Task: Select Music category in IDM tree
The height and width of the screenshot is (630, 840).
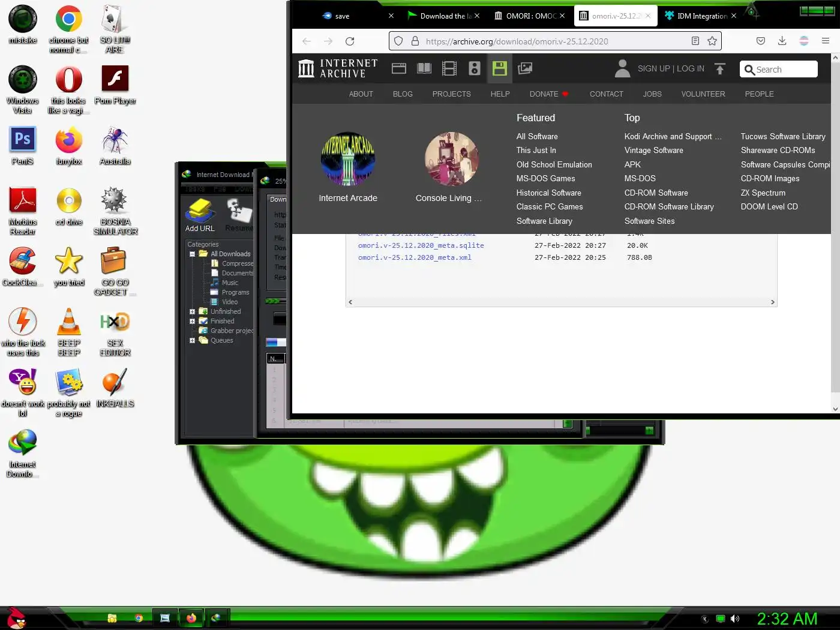Action: point(230,283)
